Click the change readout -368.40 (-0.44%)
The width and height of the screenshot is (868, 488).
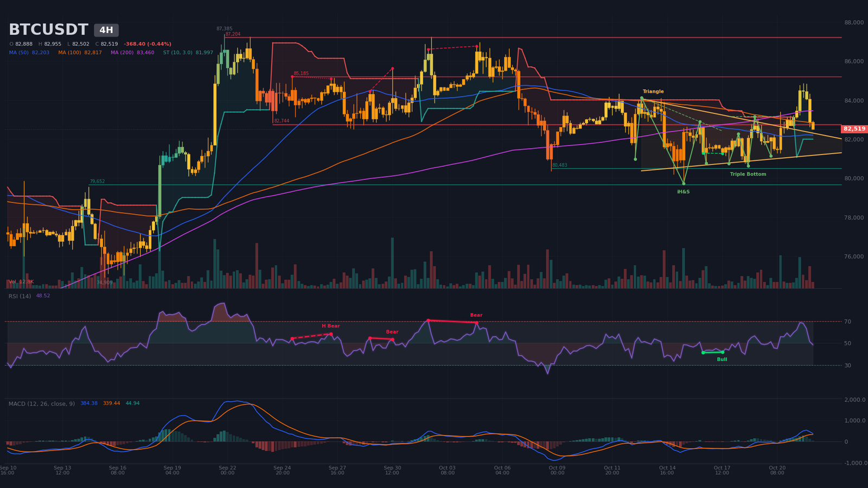click(148, 44)
